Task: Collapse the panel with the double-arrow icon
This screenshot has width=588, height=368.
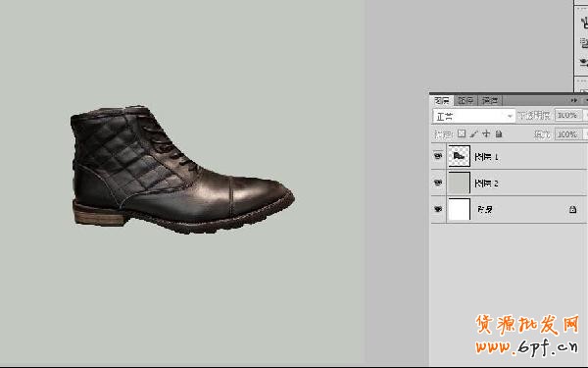Action: [x=573, y=100]
